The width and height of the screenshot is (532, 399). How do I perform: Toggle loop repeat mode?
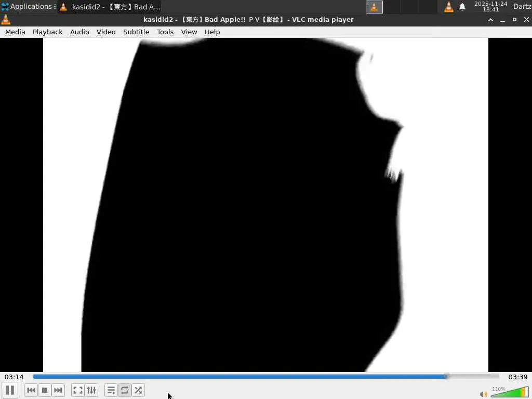[x=125, y=390]
